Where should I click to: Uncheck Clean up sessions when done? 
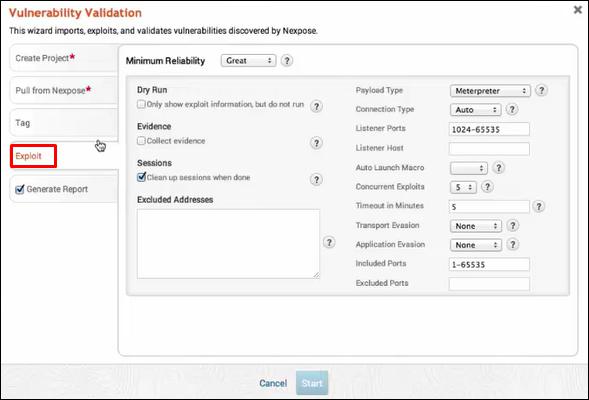141,177
